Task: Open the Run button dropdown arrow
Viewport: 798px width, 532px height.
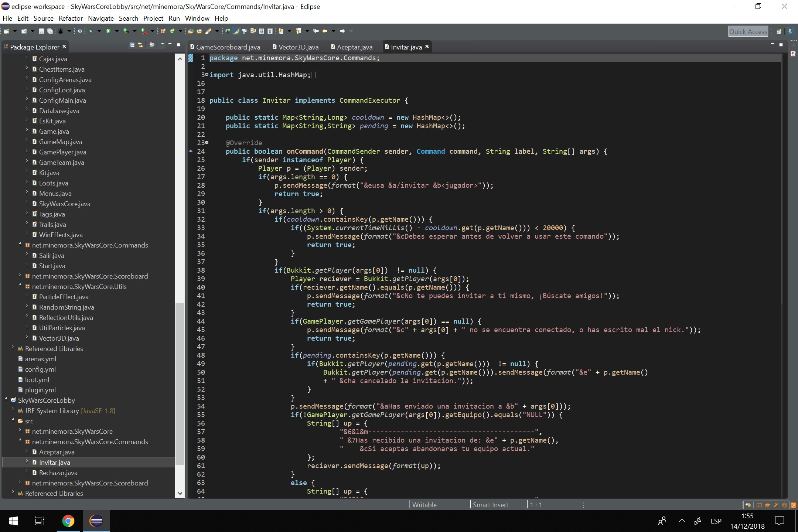Action: [117, 31]
